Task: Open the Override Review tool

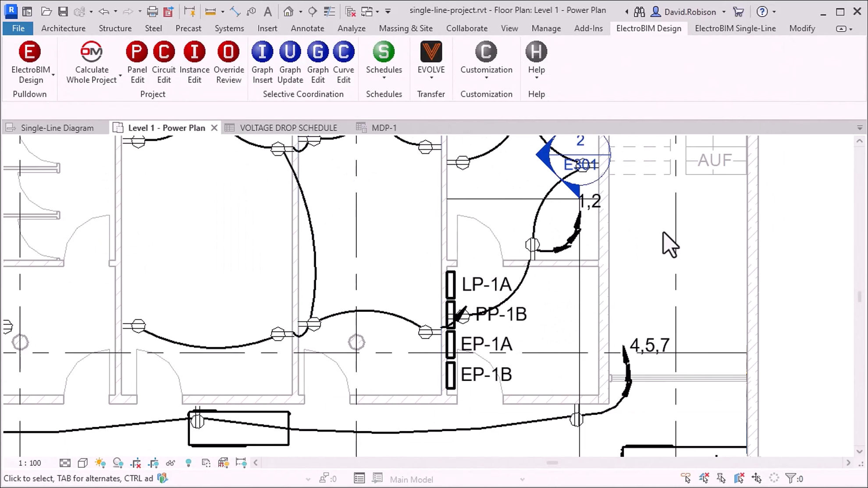Action: (x=228, y=63)
